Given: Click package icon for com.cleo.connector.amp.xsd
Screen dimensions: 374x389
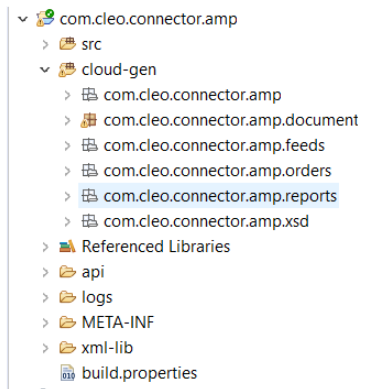Looking at the screenshot, I should 90,221.
